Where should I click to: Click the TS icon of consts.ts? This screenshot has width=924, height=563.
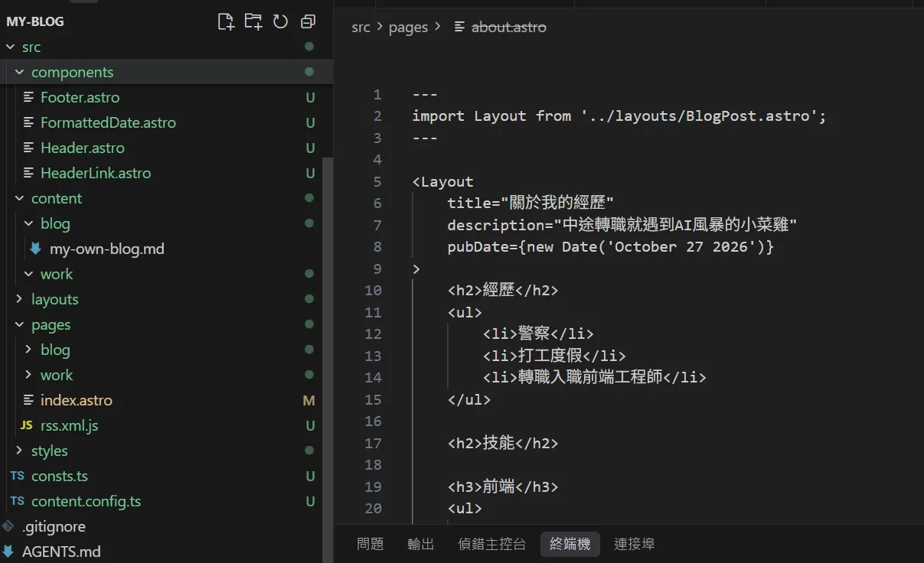[17, 476]
